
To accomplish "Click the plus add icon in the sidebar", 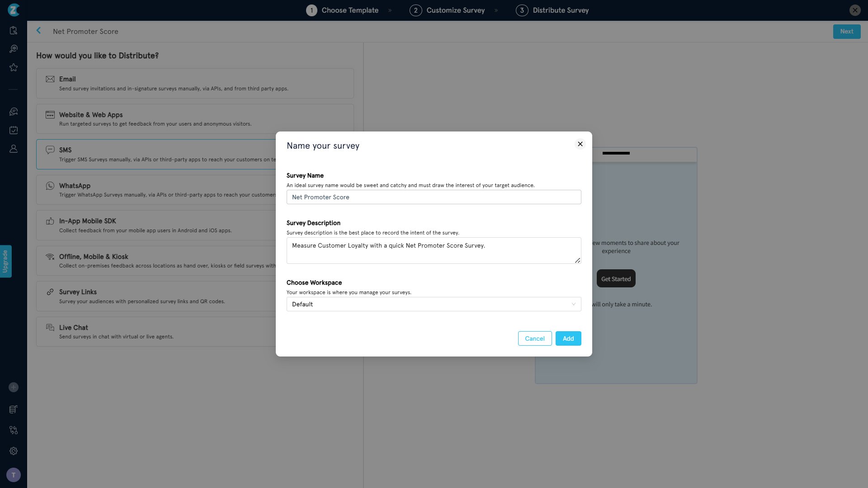I will [x=14, y=387].
